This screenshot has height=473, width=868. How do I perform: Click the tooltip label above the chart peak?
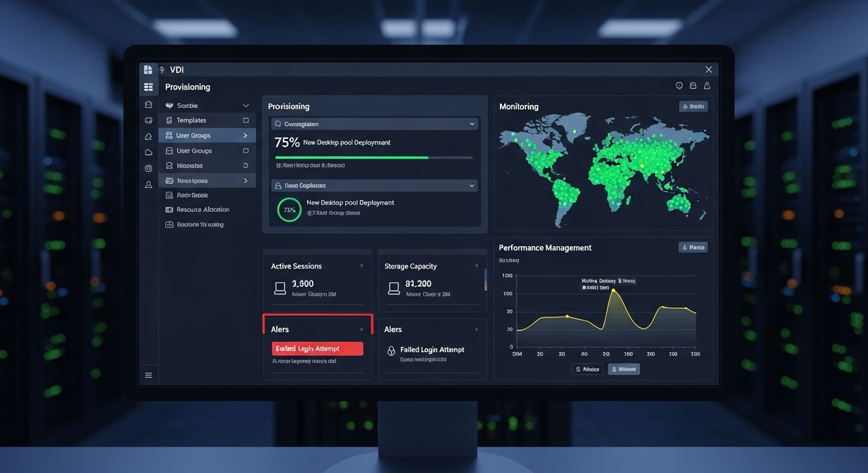[x=608, y=284]
